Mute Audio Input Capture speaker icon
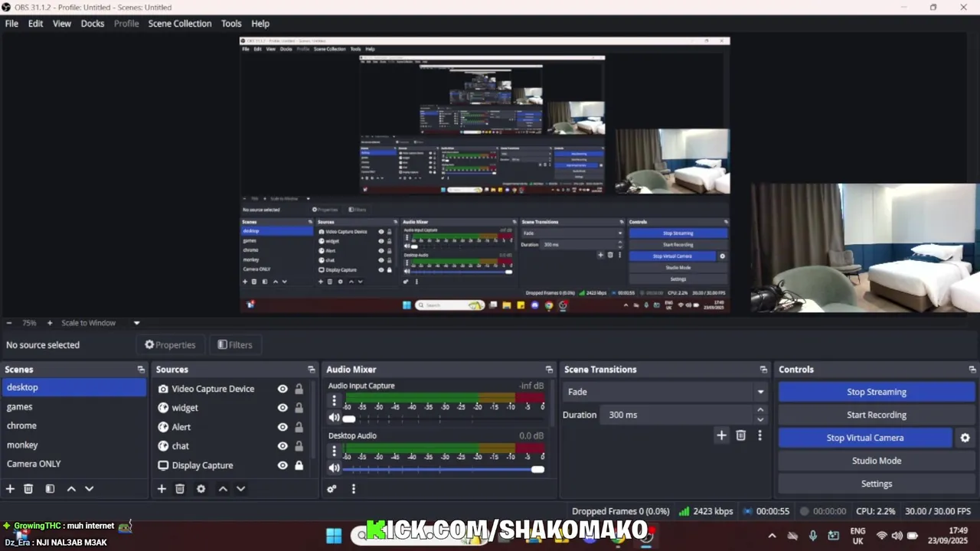 pyautogui.click(x=334, y=418)
